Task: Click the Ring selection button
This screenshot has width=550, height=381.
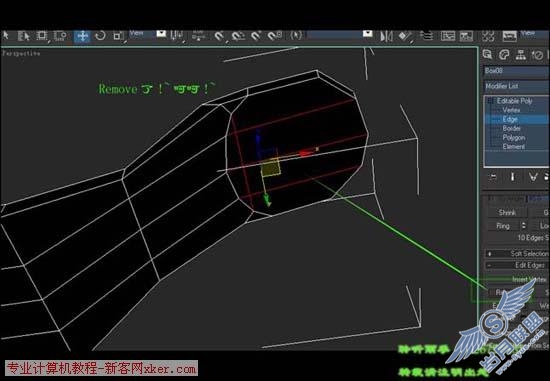Action: [x=503, y=226]
